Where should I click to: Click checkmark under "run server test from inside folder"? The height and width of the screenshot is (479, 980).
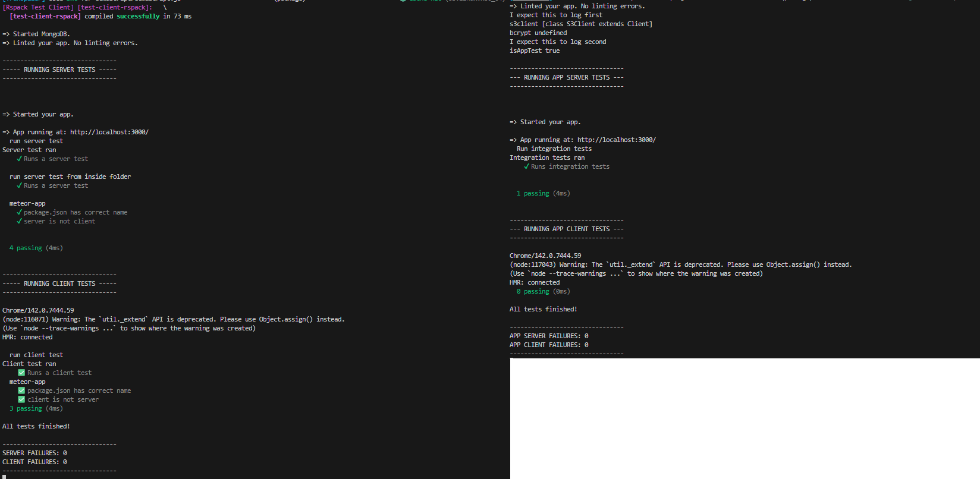click(x=20, y=185)
